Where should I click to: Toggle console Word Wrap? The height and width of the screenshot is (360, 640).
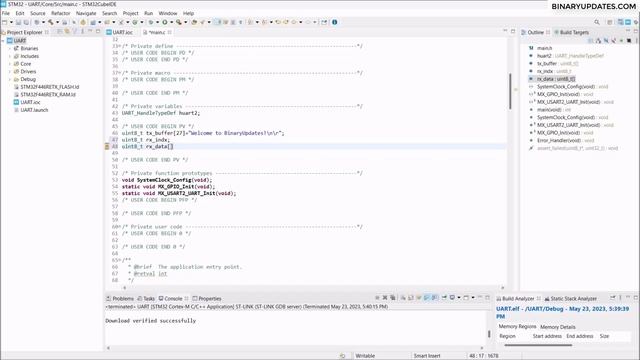click(418, 298)
